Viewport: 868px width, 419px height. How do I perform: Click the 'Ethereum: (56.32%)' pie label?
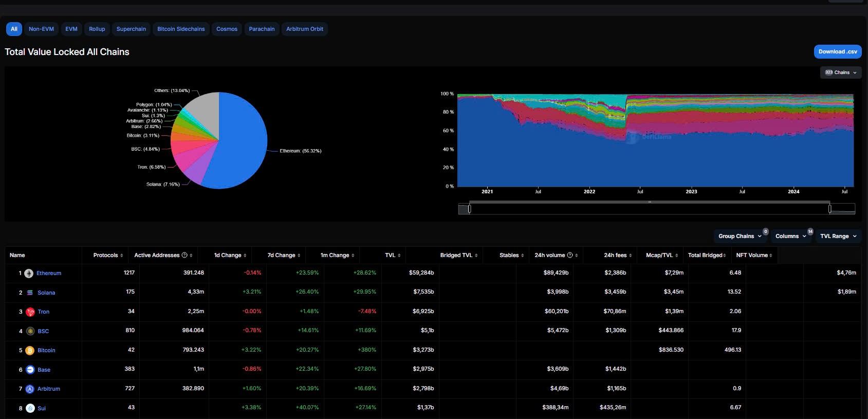pos(300,151)
